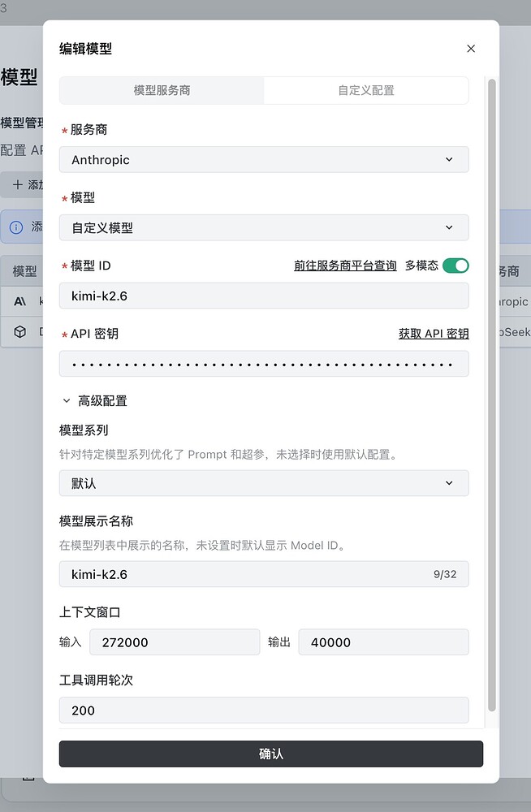Switch to the 自定义配置 tab
The width and height of the screenshot is (531, 812).
[x=365, y=91]
